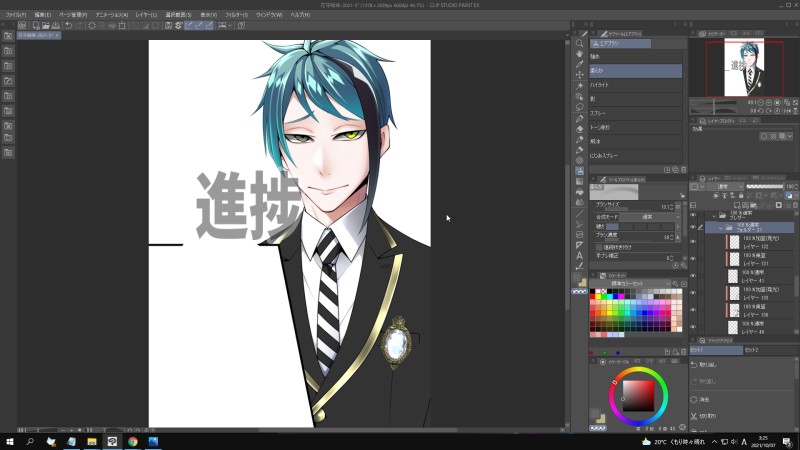
Task: Open the 合成モード dropdown in Tool Property
Action: tap(651, 217)
